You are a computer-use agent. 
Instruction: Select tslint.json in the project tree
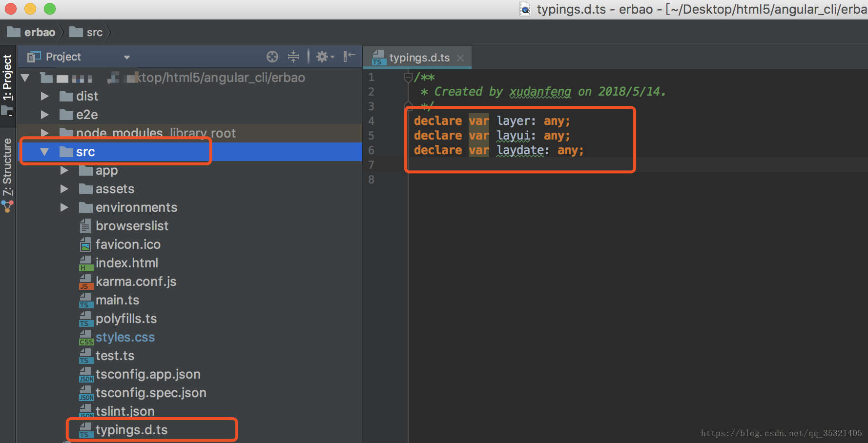125,411
